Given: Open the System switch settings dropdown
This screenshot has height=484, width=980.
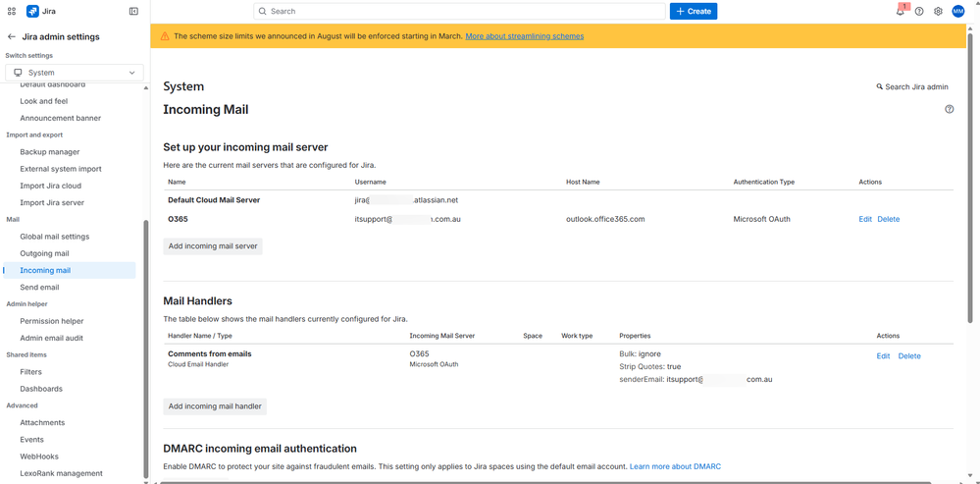Looking at the screenshot, I should pyautogui.click(x=75, y=73).
